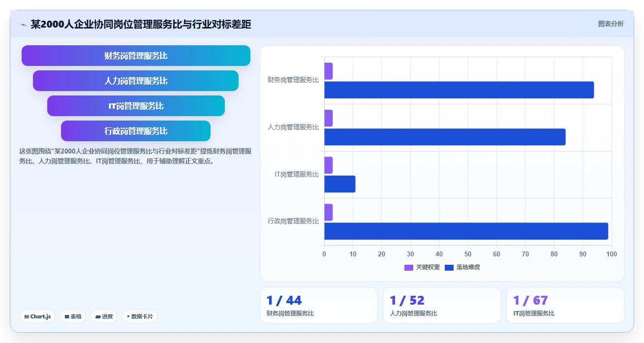Click the purple 关键权重 bar for 人力岗管理服务比
This screenshot has height=343, width=644.
coord(328,118)
